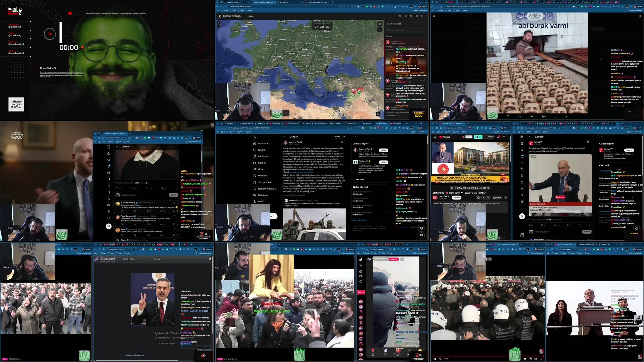
Task: Toggle the teal switch in YouTube header
Action: pos(478,137)
